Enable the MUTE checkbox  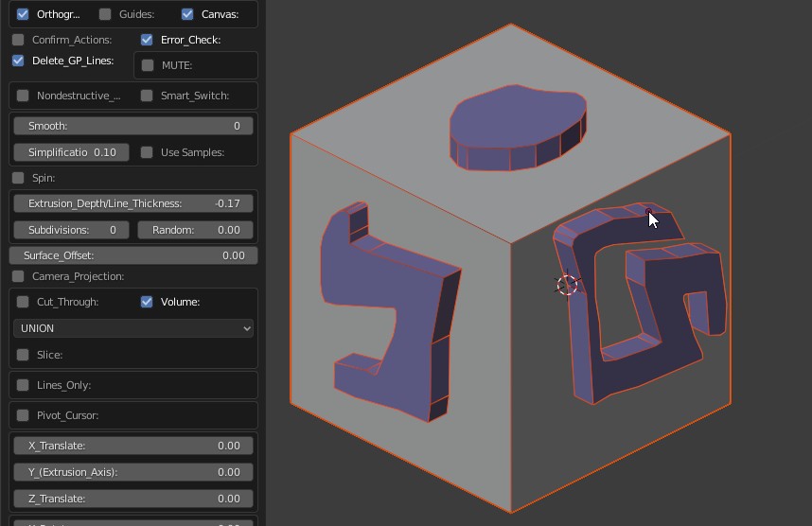[x=148, y=65]
